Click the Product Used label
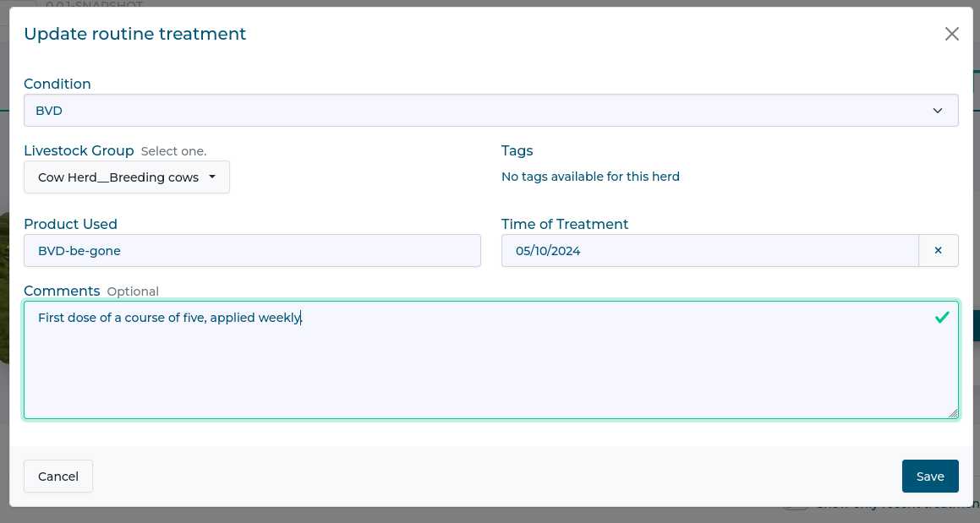 (70, 224)
